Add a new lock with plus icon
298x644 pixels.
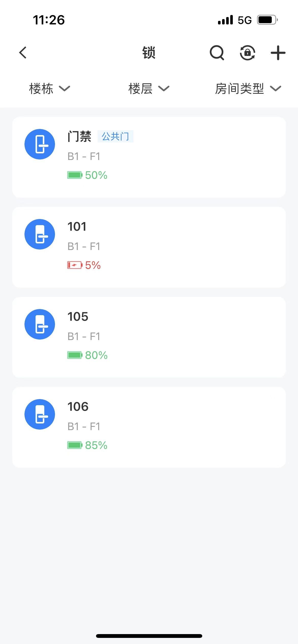[278, 53]
